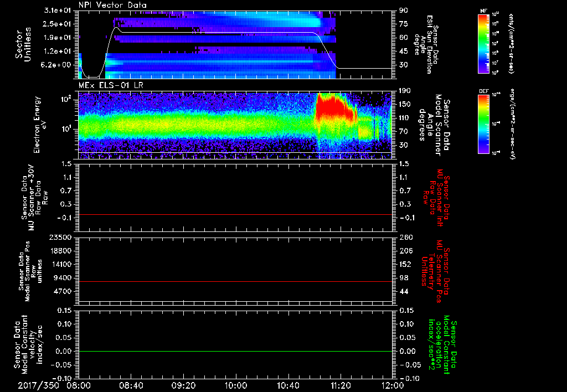
Task: Click the '08:40' time axis label
Action: 131,385
